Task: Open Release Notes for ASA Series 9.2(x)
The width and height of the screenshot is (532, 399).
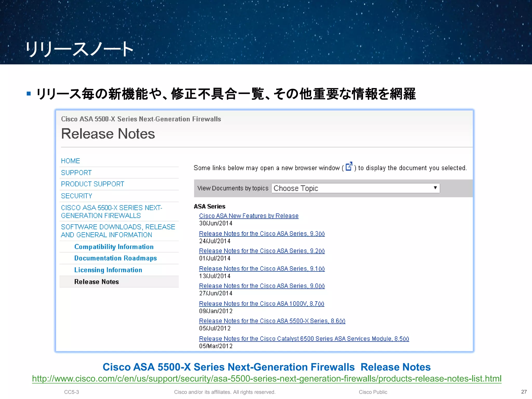Action: (262, 251)
